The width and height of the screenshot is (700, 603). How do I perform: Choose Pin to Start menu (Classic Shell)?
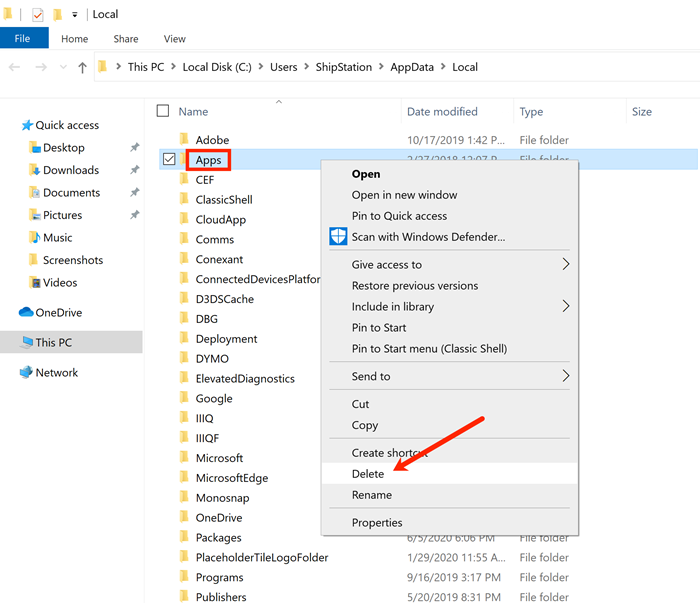click(450, 348)
